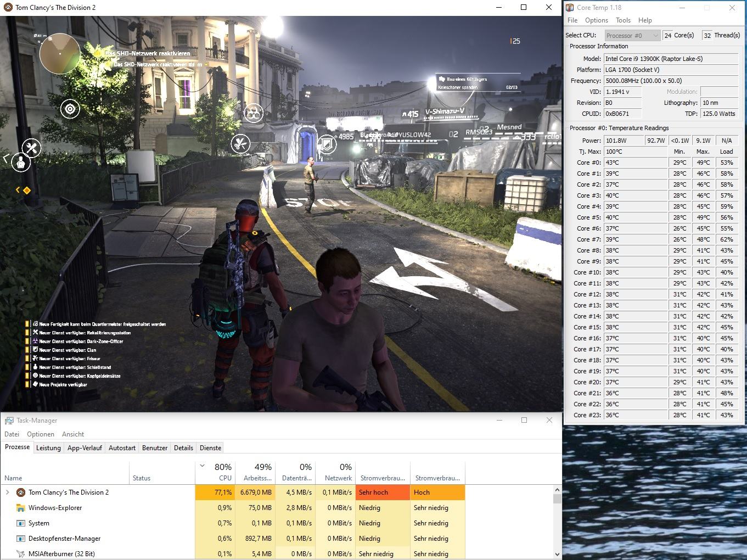Screen dimensions: 747x560
Task: Switch to the Dienste tab
Action: (211, 448)
